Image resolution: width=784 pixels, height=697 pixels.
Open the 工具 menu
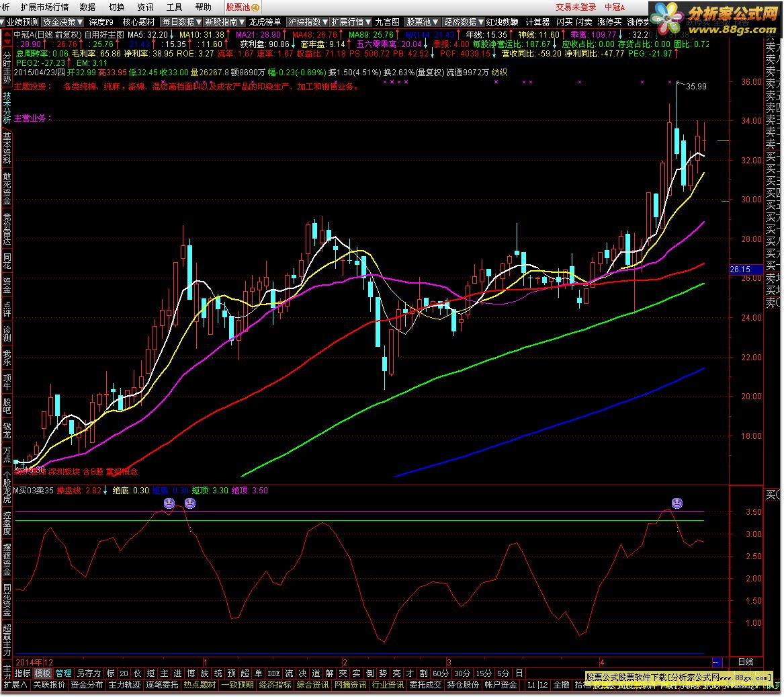[175, 7]
